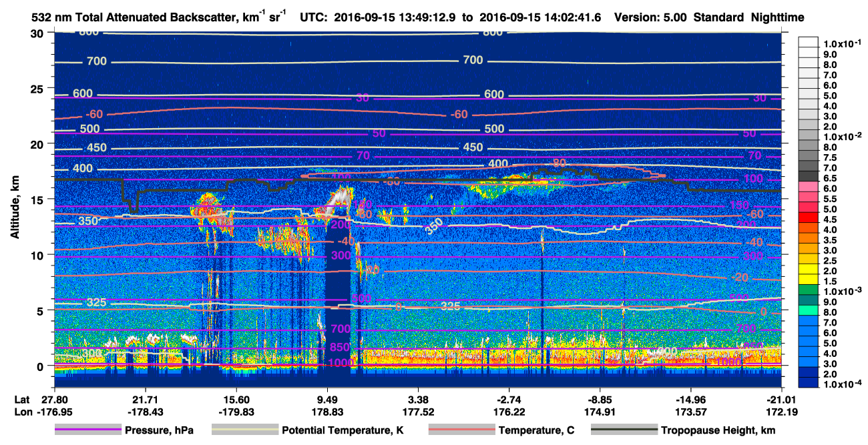This screenshot has width=868, height=445.
Task: Click the longitude value '-179.83'
Action: click(235, 412)
